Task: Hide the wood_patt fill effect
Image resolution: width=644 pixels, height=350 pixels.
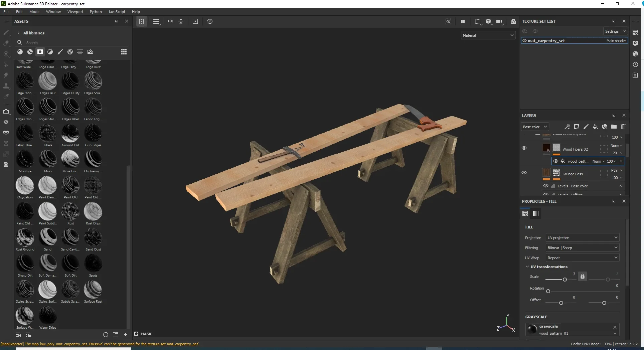Action: click(556, 161)
